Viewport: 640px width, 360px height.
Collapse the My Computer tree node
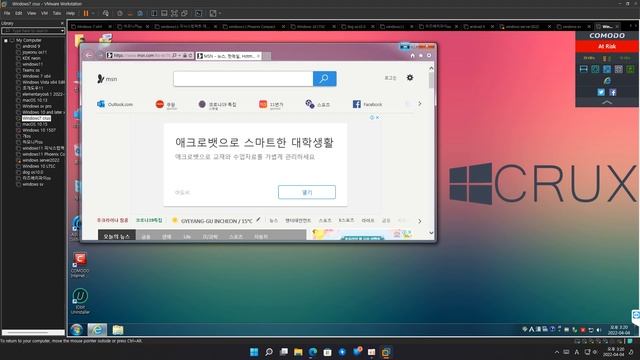(x=6, y=40)
